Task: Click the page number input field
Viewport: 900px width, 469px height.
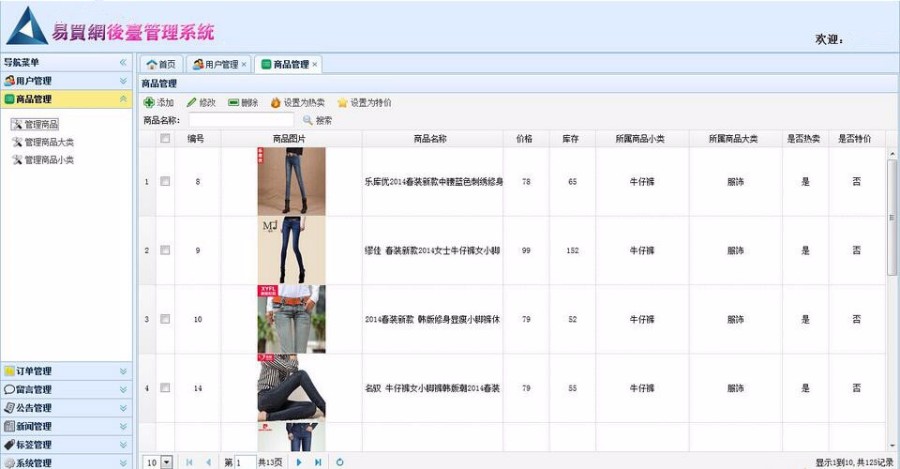Action: (245, 463)
